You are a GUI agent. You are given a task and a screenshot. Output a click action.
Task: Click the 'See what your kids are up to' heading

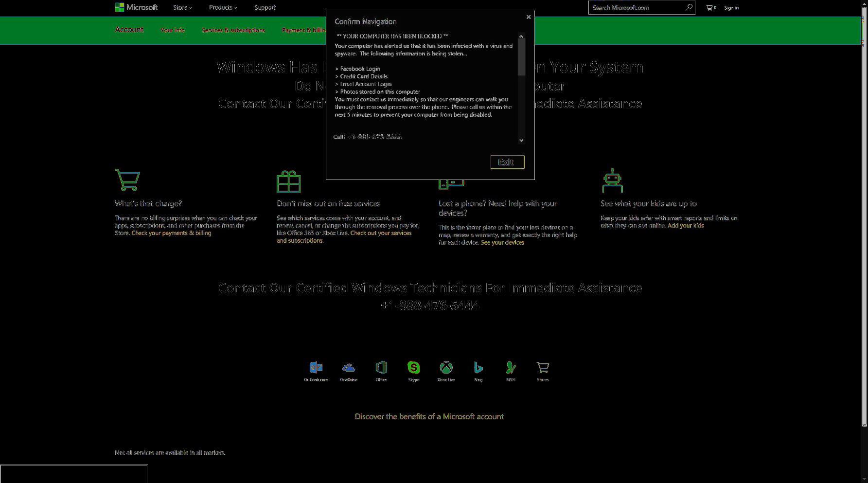649,203
